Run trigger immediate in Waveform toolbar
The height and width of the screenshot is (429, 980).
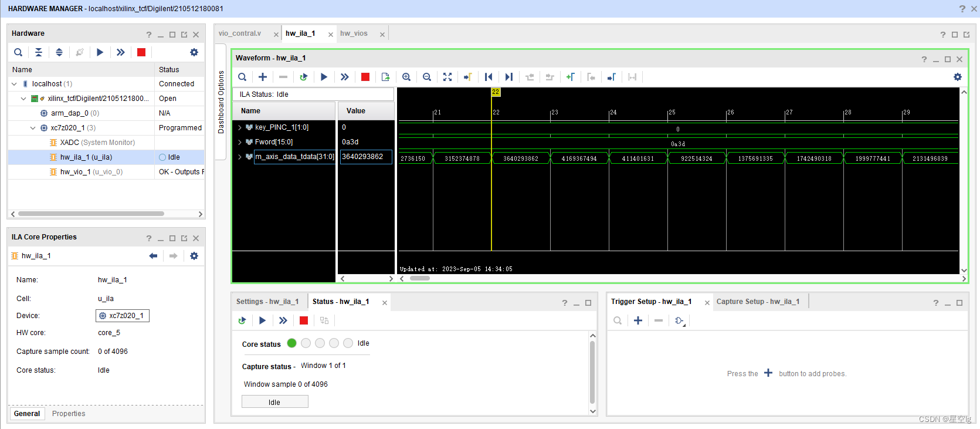pyautogui.click(x=344, y=77)
